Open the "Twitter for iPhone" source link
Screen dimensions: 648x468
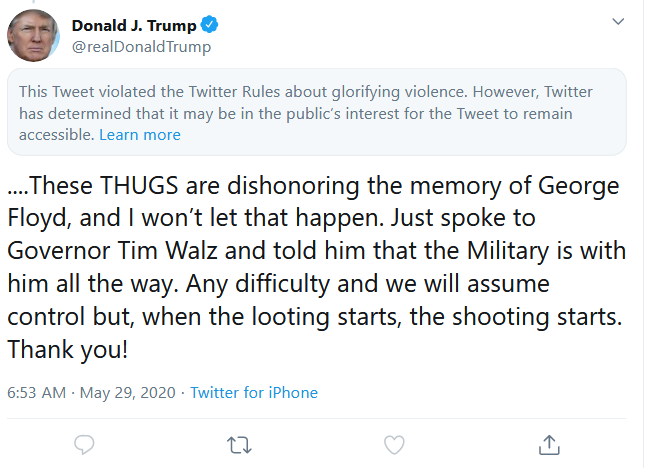coord(254,393)
